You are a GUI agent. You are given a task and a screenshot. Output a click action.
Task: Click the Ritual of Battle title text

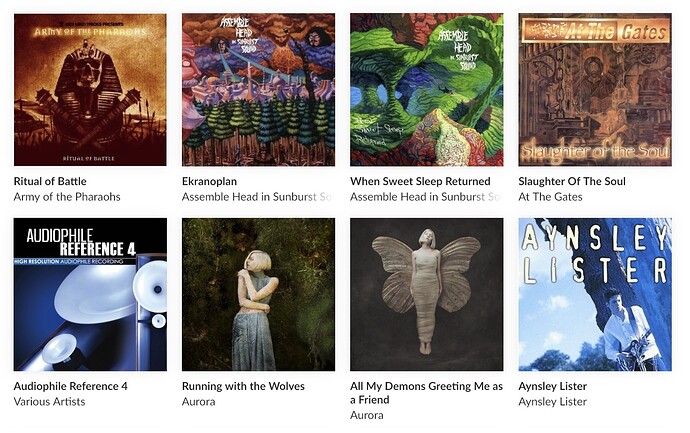point(50,181)
